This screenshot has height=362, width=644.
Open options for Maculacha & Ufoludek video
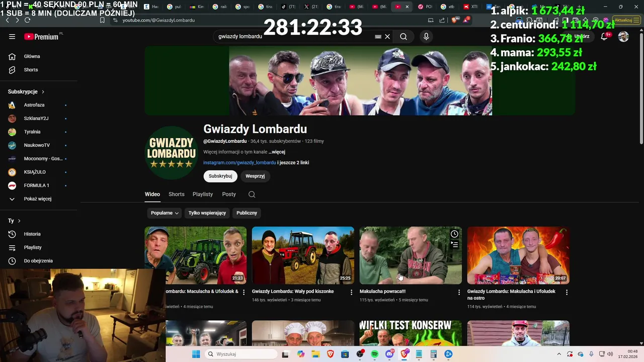pyautogui.click(x=244, y=292)
